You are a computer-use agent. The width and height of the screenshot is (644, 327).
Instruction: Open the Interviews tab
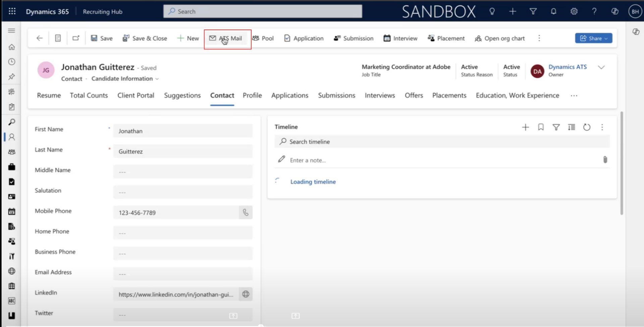point(380,96)
